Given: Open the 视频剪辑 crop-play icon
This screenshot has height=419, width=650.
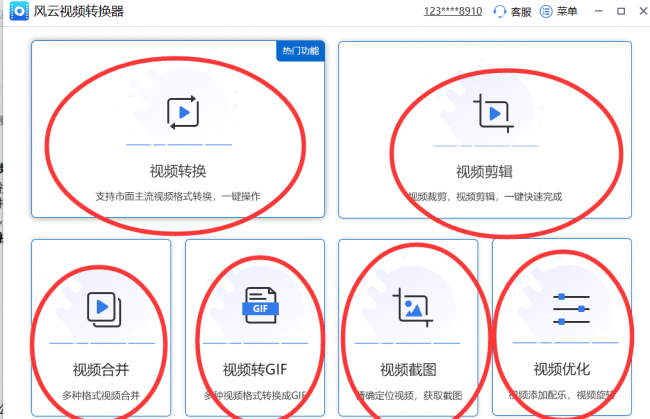Looking at the screenshot, I should pyautogui.click(x=493, y=113).
